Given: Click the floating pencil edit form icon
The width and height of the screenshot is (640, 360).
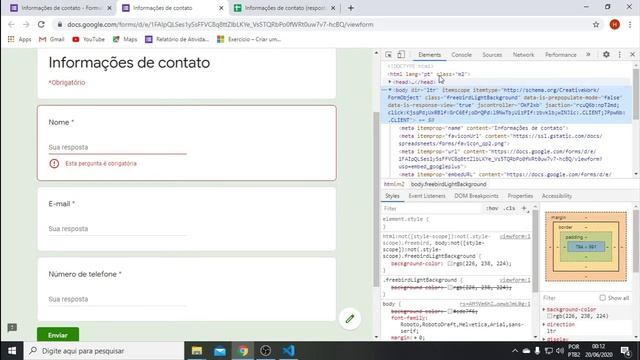Looking at the screenshot, I should pos(350,319).
